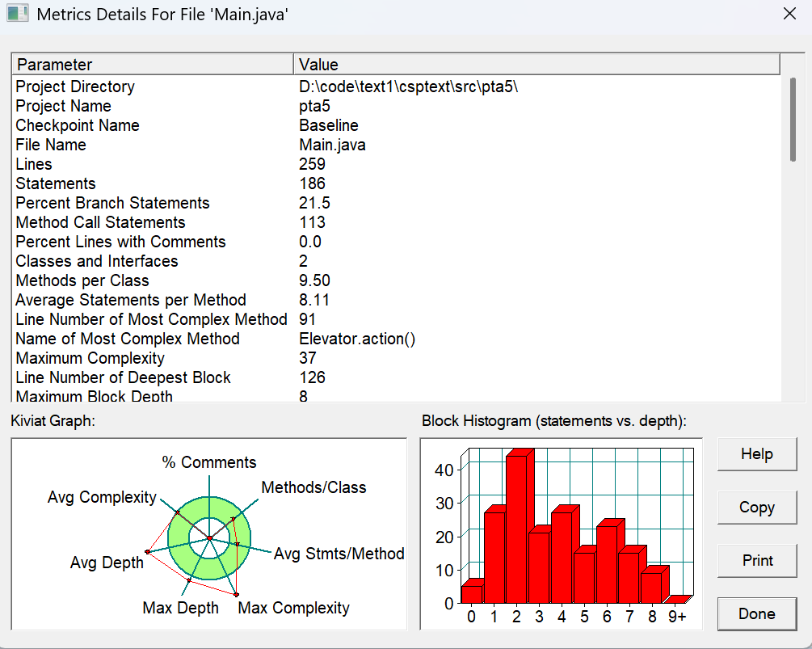Click the SourceMonitor title bar icon
This screenshot has height=649, width=812.
tap(18, 14)
